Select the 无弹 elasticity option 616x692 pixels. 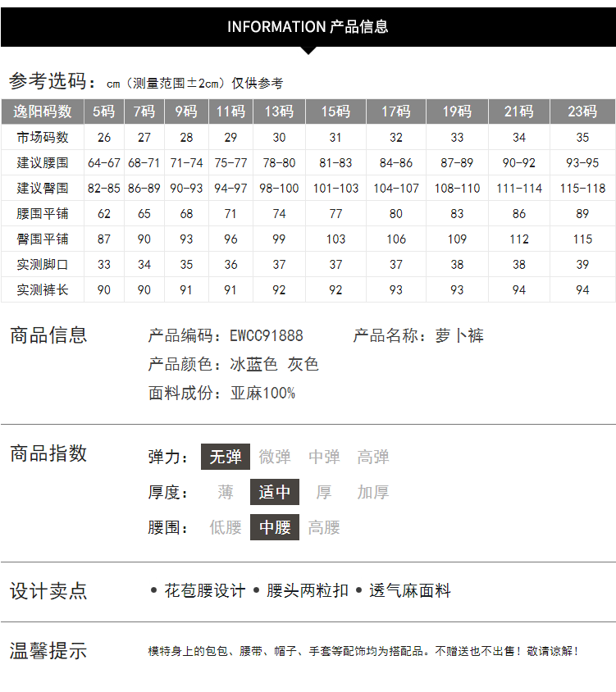pyautogui.click(x=226, y=457)
